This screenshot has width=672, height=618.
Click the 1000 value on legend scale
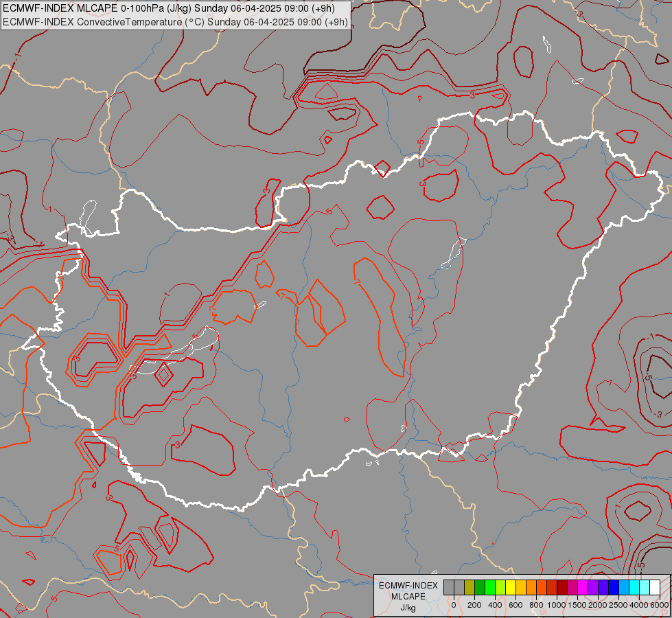click(x=557, y=605)
